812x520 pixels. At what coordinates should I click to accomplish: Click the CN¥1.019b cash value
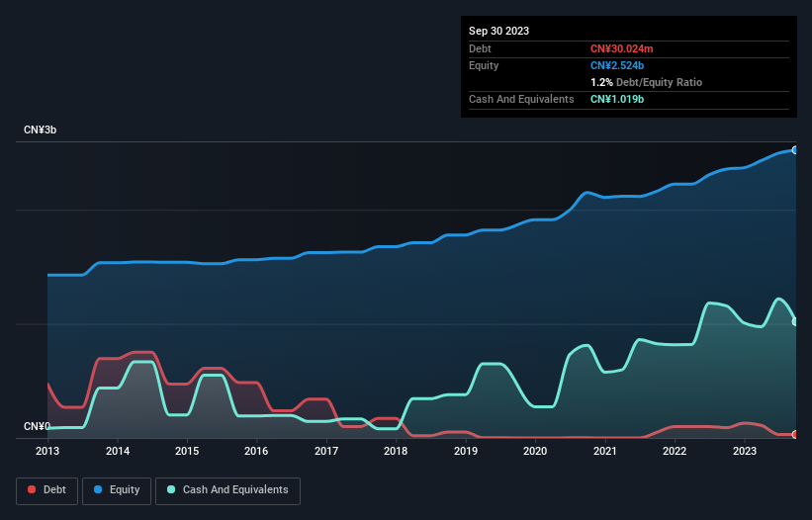(617, 99)
